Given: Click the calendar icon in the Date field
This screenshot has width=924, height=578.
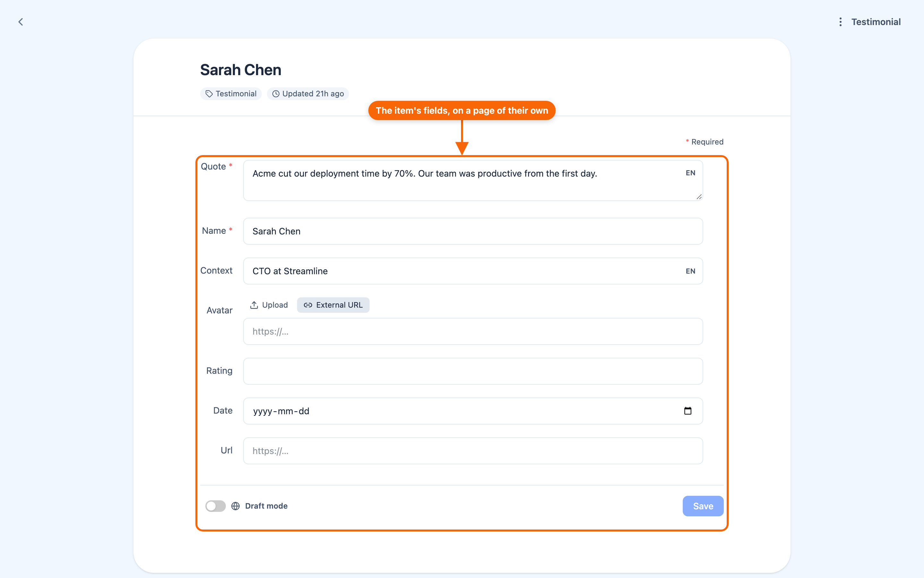Looking at the screenshot, I should (688, 411).
